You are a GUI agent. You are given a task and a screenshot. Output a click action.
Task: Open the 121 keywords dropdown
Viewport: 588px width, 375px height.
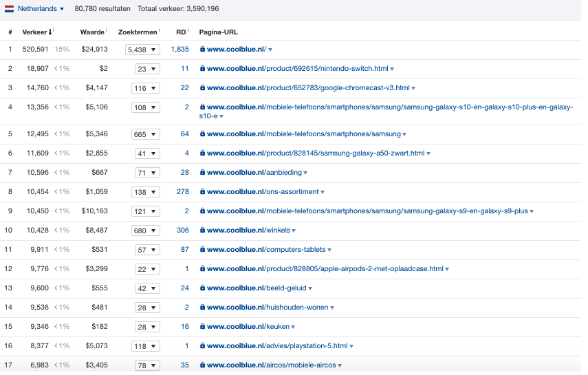click(146, 211)
